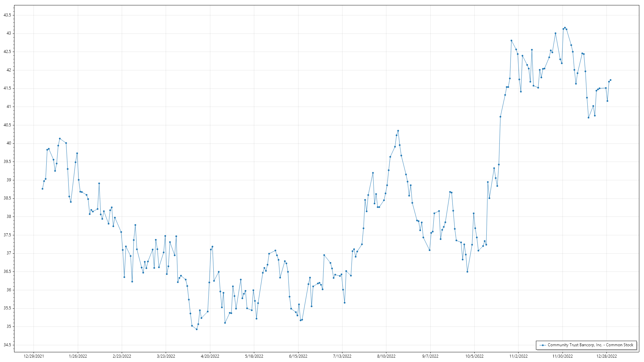Image resolution: width=644 pixels, height=362 pixels.
Task: Click the highest data point above 43
Action: pyautogui.click(x=565, y=27)
